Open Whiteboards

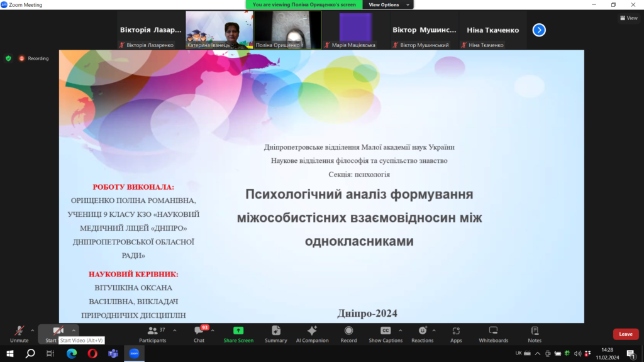[x=493, y=334]
